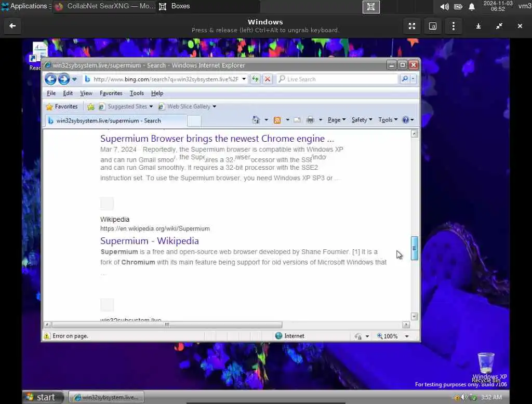The width and height of the screenshot is (532, 404).
Task: Click the en.wikipedia.org/wiki/Supermium URL text
Action: point(155,228)
